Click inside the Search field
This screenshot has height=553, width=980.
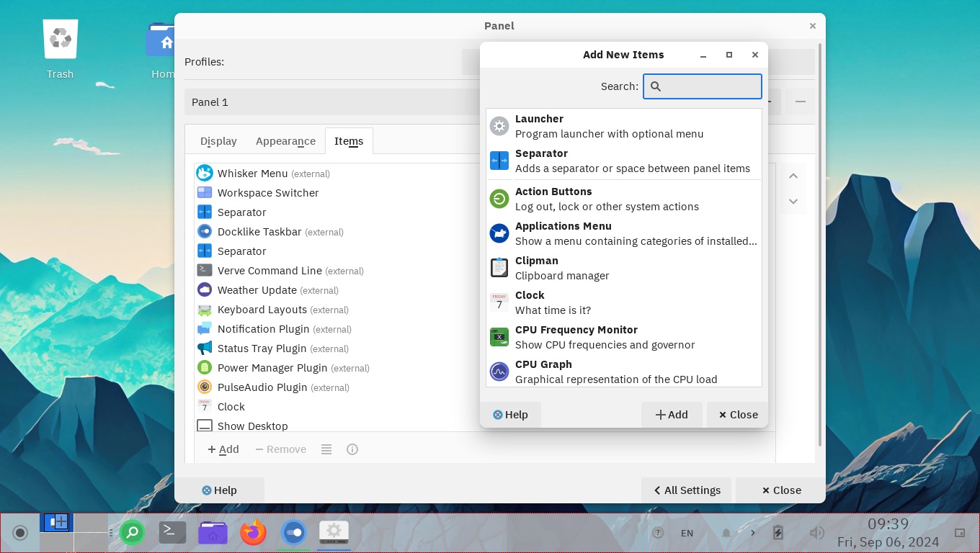click(703, 86)
